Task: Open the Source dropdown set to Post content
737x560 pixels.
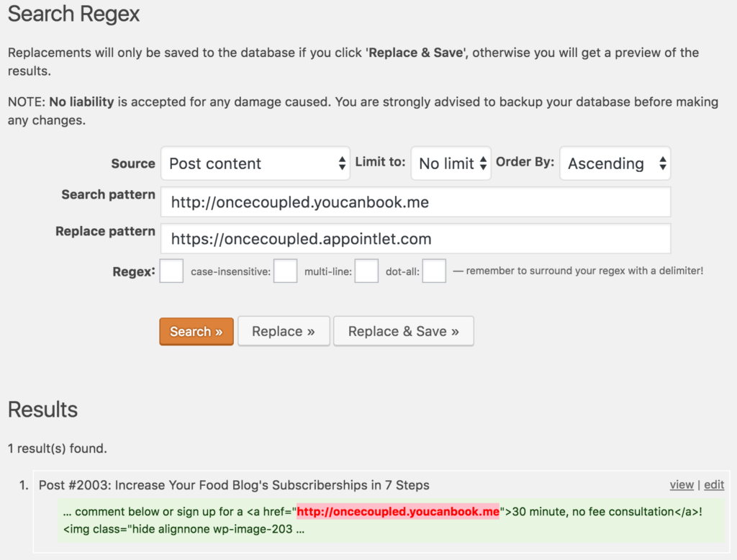Action: pos(256,163)
